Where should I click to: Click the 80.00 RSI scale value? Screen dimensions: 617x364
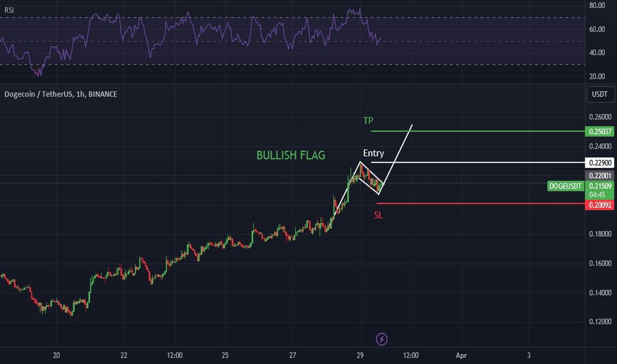point(597,5)
